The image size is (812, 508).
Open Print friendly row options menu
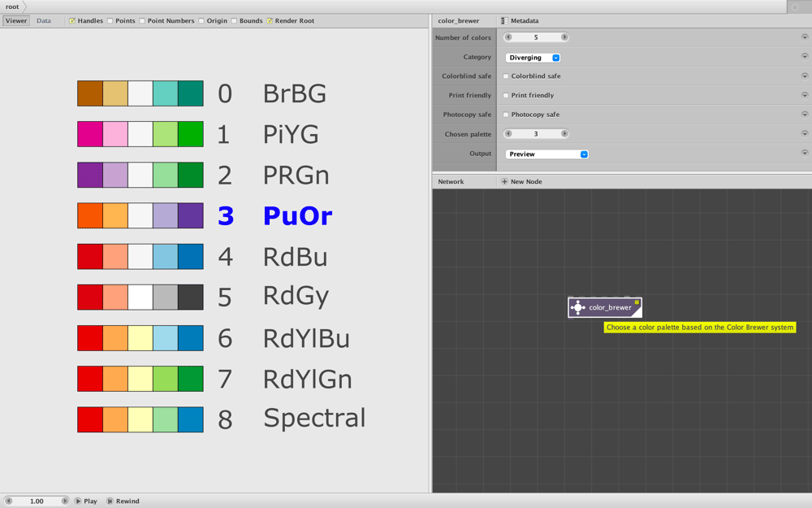804,95
